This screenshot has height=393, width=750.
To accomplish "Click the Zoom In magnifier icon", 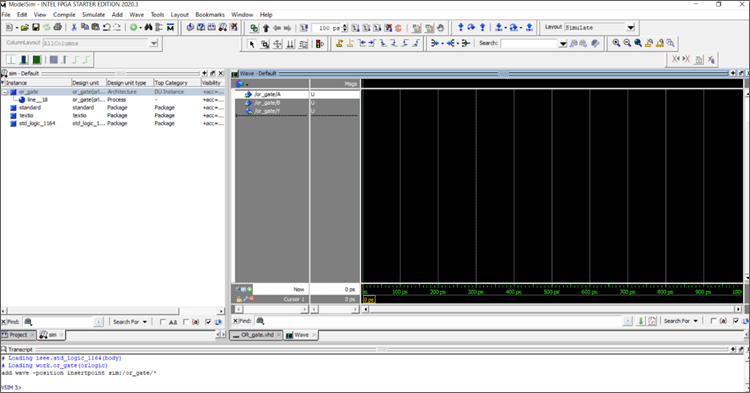I will [x=616, y=43].
